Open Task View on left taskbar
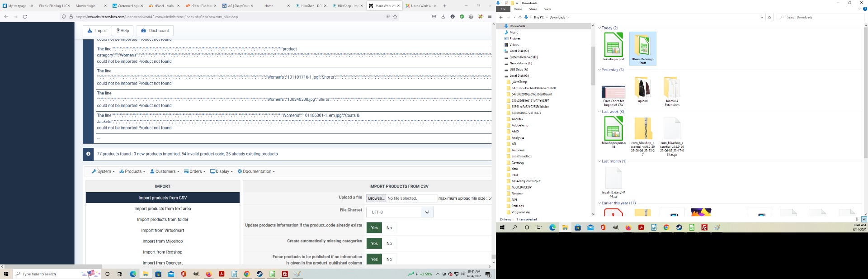 pos(120,274)
